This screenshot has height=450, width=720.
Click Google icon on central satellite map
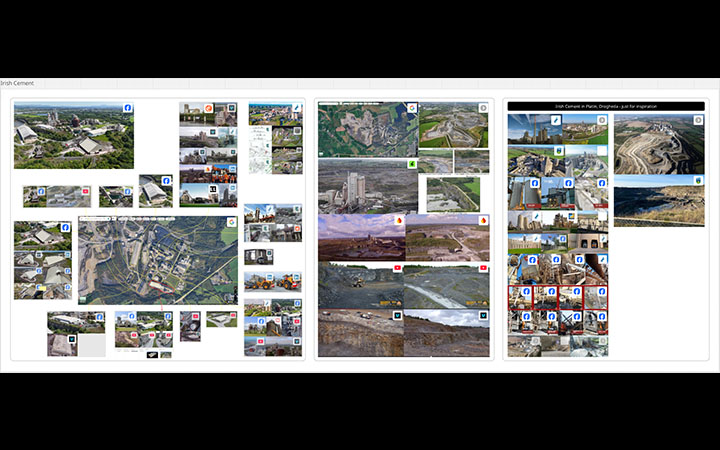point(231,222)
